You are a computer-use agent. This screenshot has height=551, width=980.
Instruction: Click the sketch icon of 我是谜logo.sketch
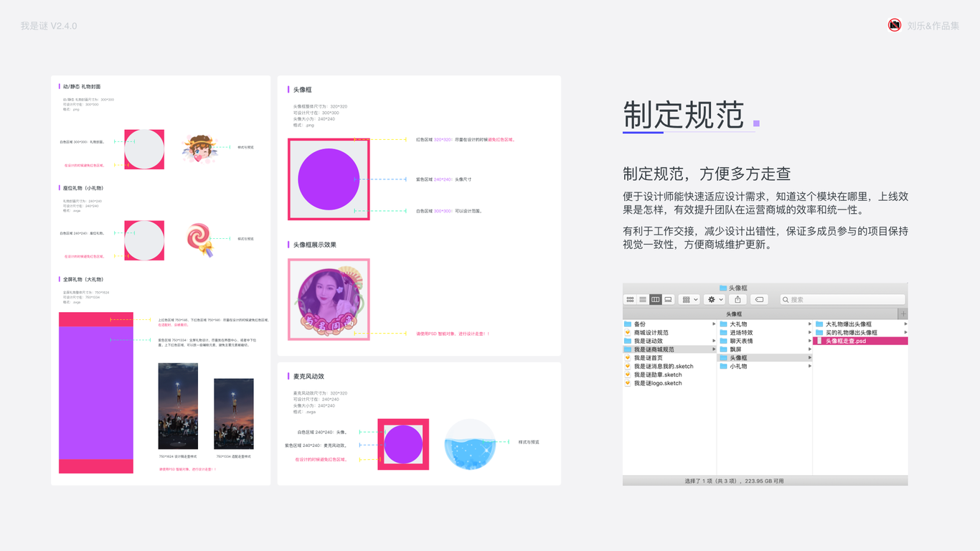pos(628,383)
